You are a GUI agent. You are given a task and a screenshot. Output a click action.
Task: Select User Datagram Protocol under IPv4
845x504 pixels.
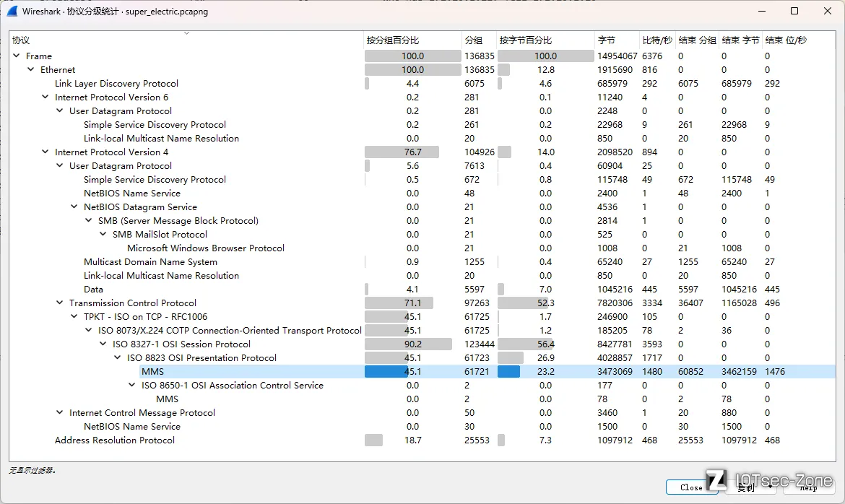[422, 166]
